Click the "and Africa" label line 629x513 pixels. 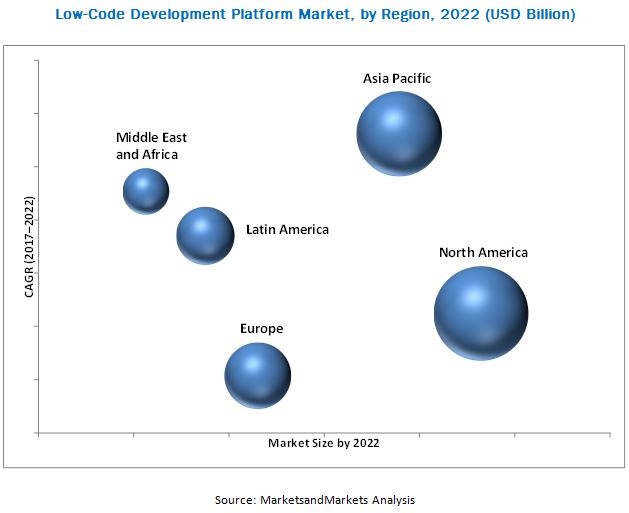[x=147, y=154]
